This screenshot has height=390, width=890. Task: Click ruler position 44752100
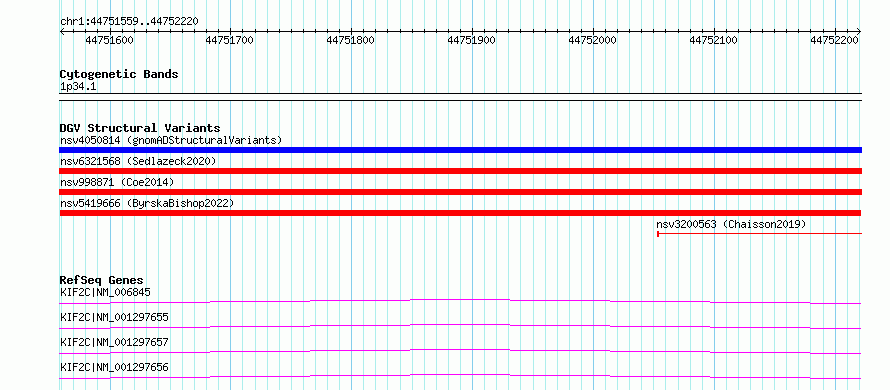(x=713, y=40)
